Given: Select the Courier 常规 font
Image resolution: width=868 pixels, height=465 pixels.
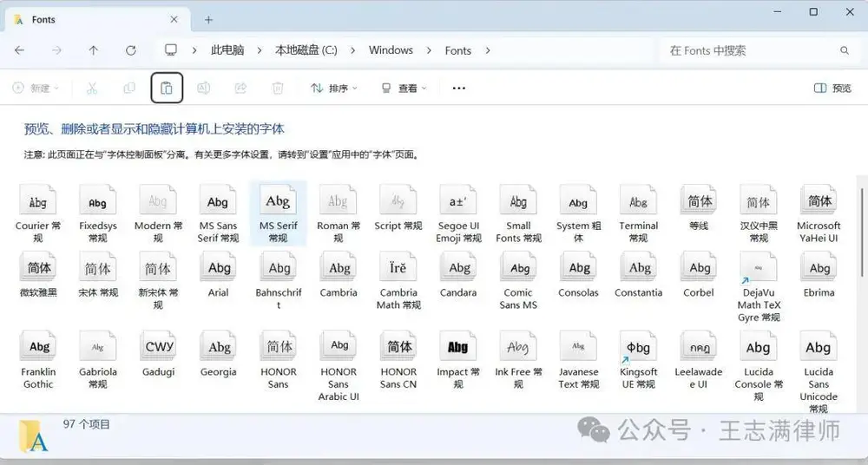Looking at the screenshot, I should click(37, 213).
